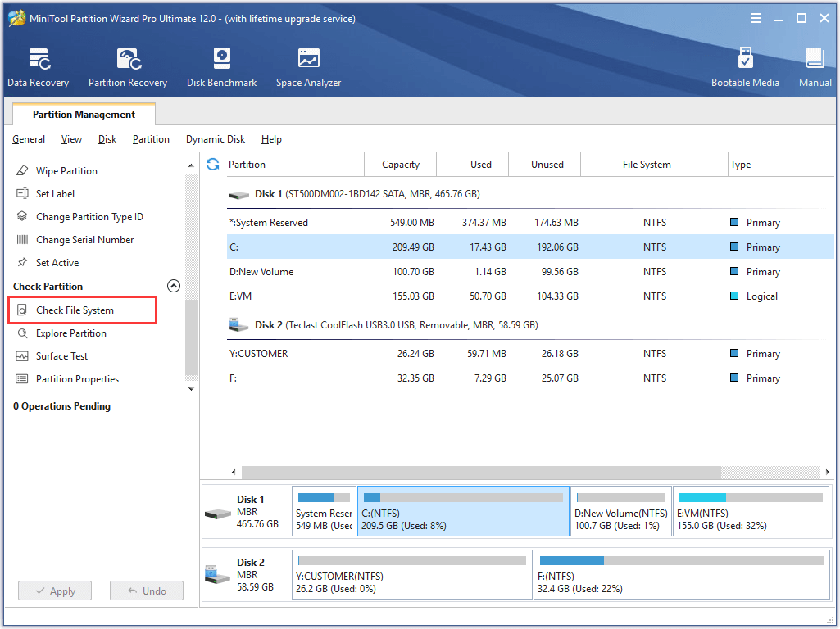
Task: Open the hamburger menu in title bar
Action: pos(755,17)
